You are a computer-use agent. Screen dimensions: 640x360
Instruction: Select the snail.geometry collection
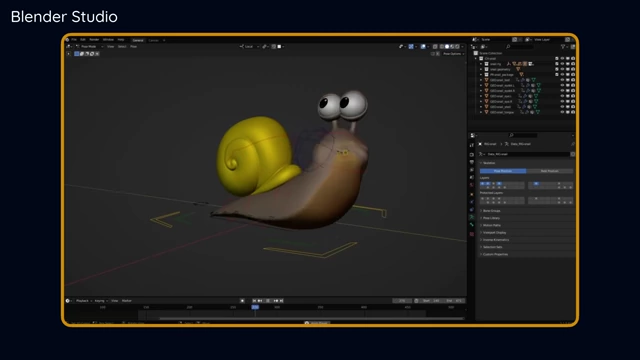click(x=500, y=69)
